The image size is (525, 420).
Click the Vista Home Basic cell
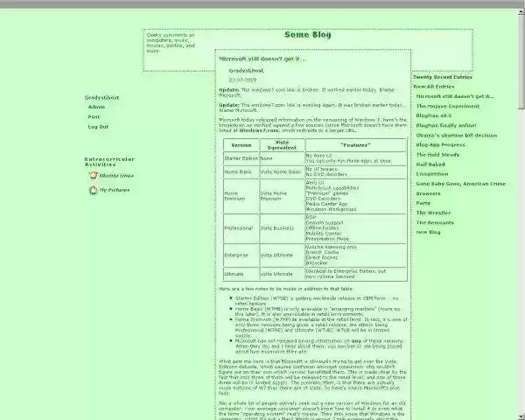[282, 172]
